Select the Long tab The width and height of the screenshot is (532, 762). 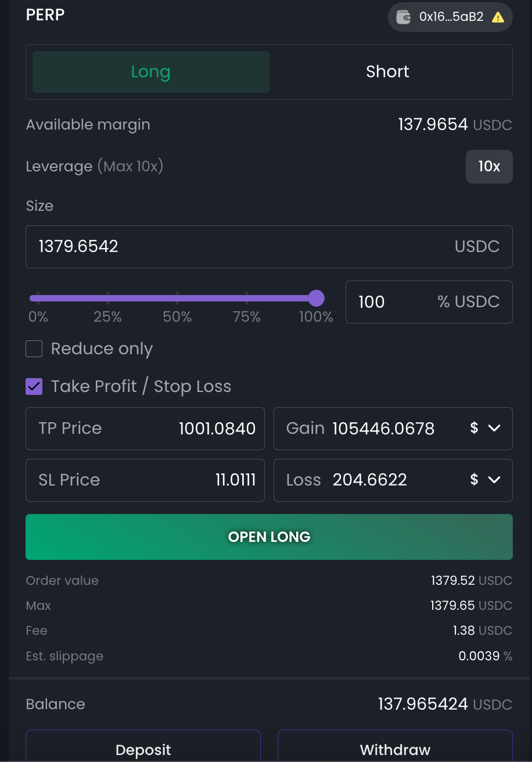click(x=151, y=72)
